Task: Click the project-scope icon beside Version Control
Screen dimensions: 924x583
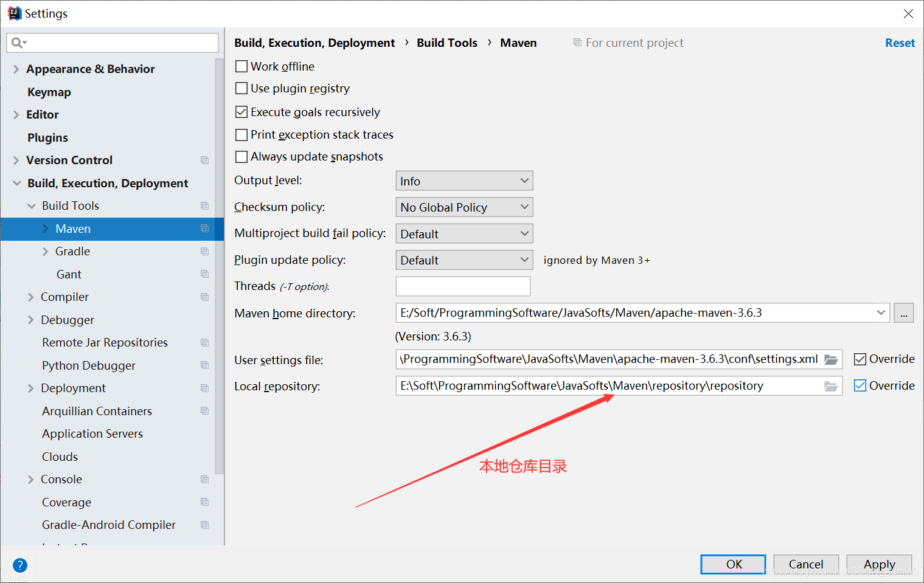Action: (x=205, y=160)
